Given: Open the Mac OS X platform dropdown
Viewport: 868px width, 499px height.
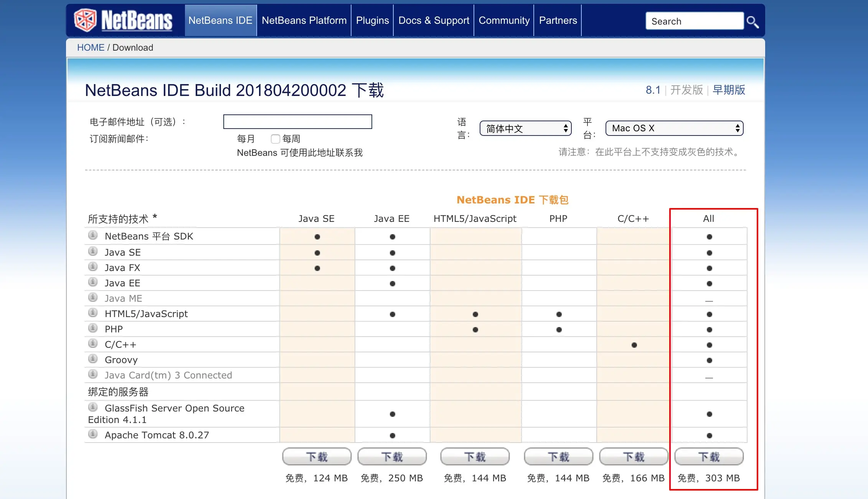Looking at the screenshot, I should (x=674, y=128).
